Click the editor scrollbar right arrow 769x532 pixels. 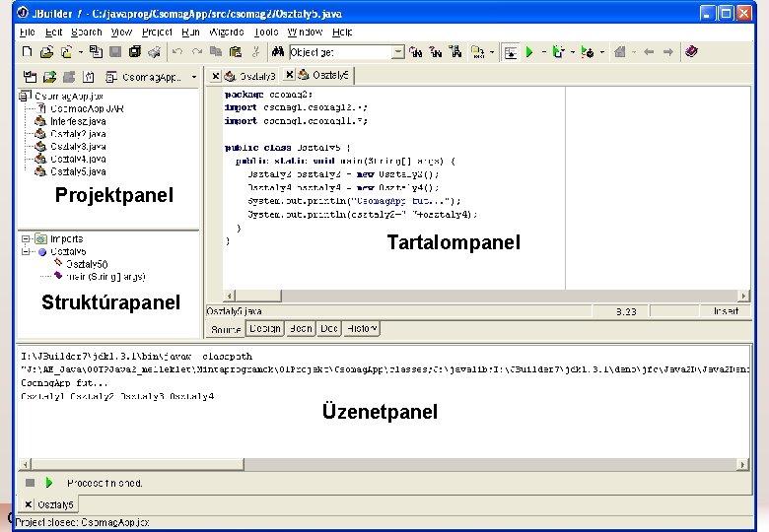coord(744,296)
